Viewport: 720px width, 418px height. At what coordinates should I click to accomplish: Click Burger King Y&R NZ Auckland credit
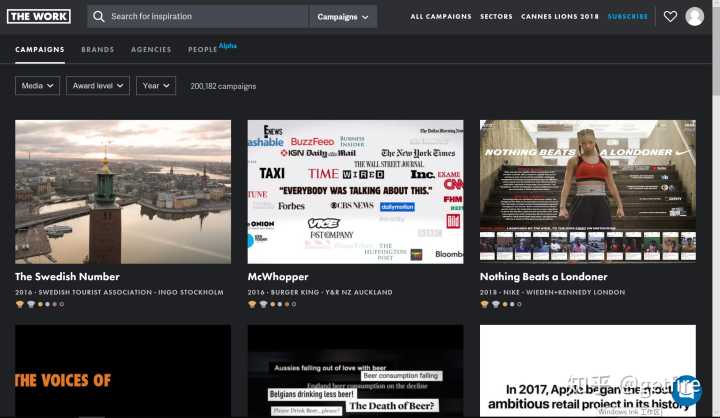pos(320,292)
